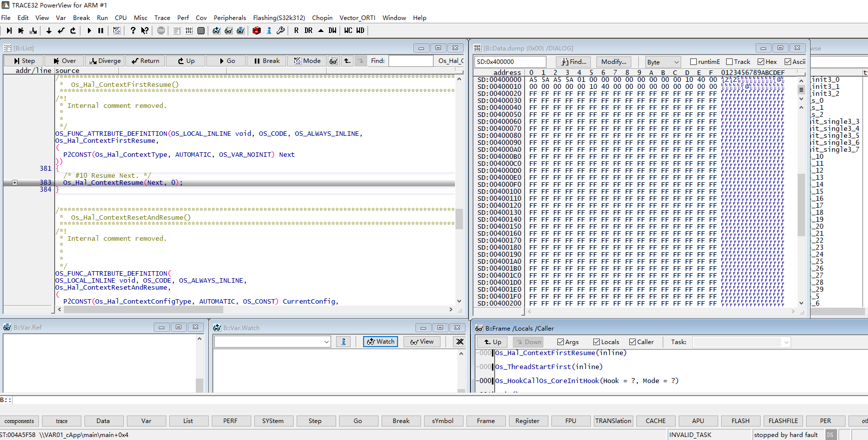868x440 pixels.
Task: Click the Return button in List window
Action: [145, 61]
